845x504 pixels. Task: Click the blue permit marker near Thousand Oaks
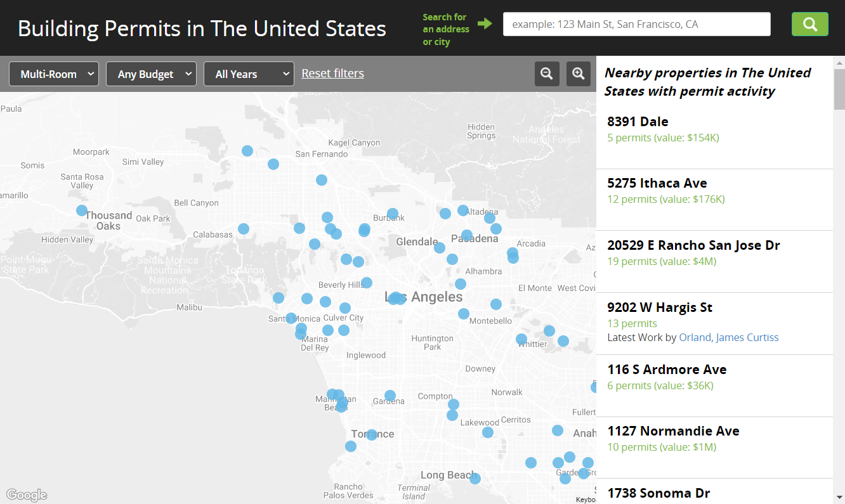coord(81,209)
